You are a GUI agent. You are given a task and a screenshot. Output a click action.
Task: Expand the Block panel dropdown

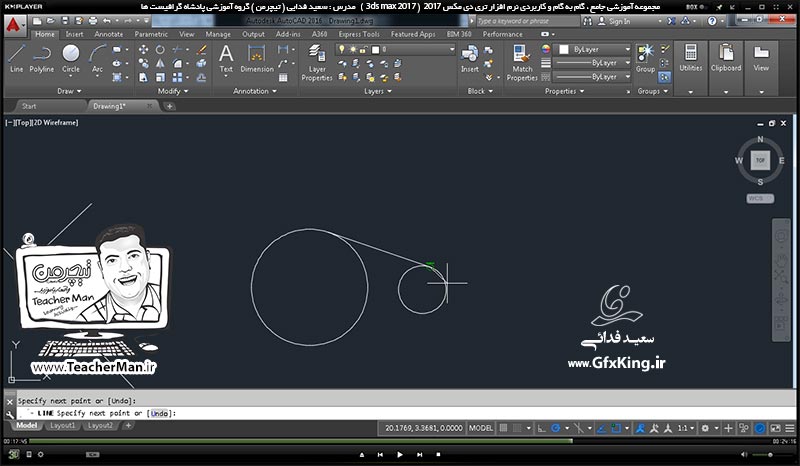480,91
